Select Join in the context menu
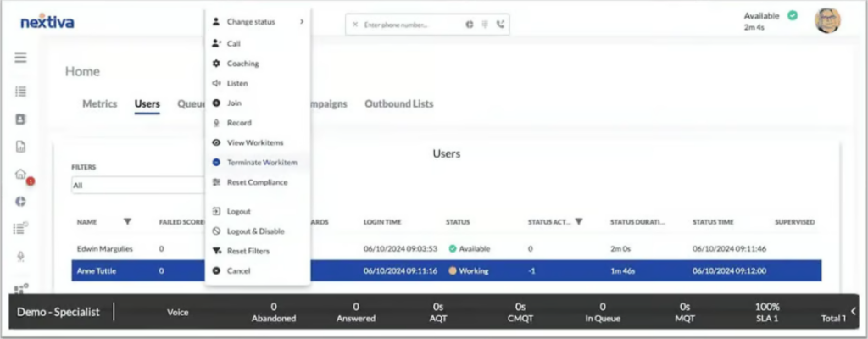The width and height of the screenshot is (868, 339). coord(258,103)
